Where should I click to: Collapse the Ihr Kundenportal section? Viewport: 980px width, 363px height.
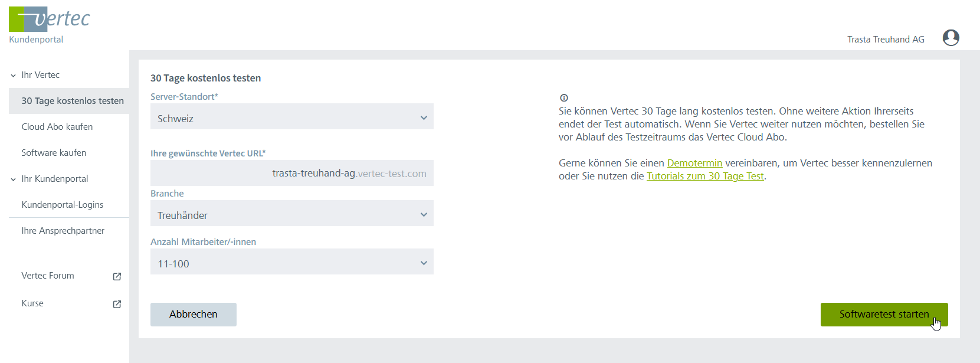14,179
